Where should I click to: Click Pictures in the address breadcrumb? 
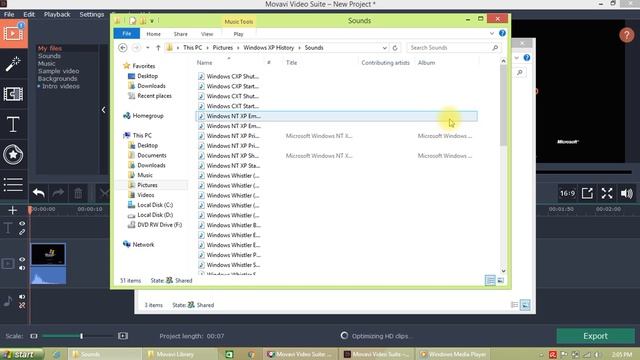[222, 48]
